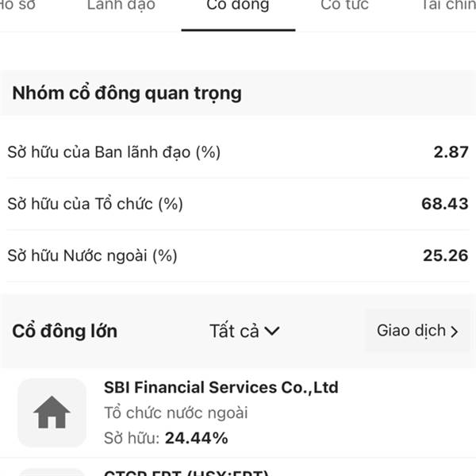Viewport: 476px width, 476px height.
Task: Click the chevron next to Tất cả
Action: tap(271, 331)
